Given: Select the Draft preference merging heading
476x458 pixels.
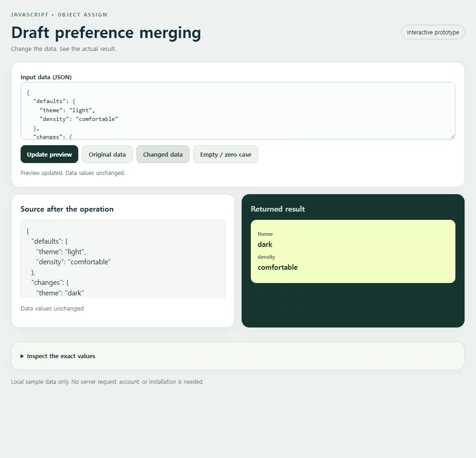Looking at the screenshot, I should (106, 33).
